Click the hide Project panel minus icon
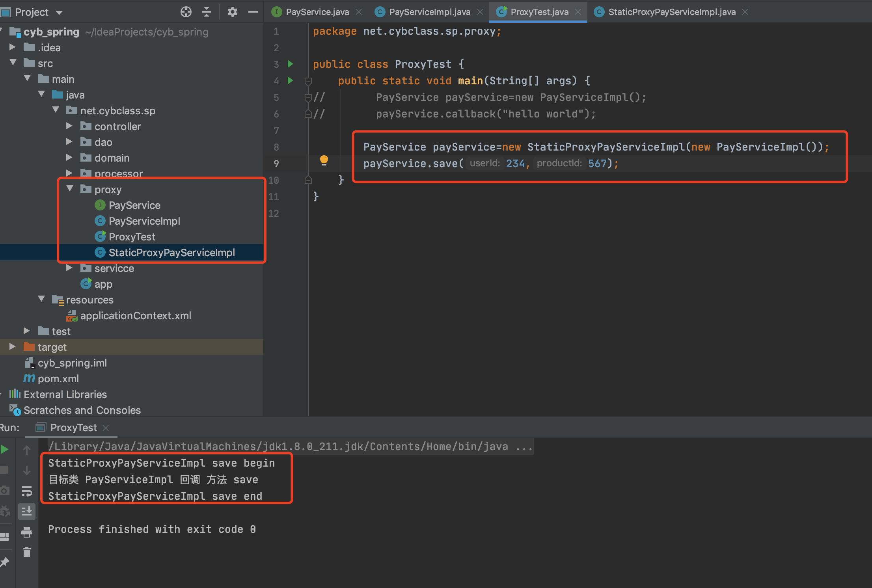 [x=253, y=12]
